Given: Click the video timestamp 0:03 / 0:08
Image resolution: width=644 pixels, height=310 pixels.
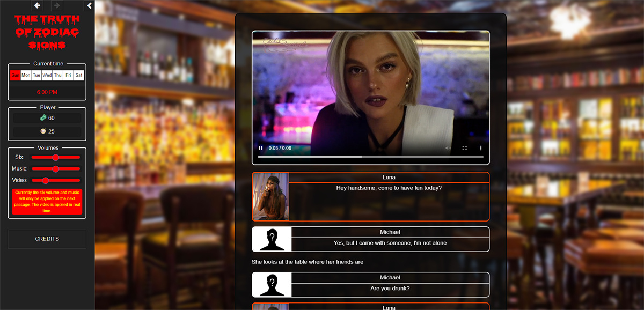Looking at the screenshot, I should click(x=280, y=148).
